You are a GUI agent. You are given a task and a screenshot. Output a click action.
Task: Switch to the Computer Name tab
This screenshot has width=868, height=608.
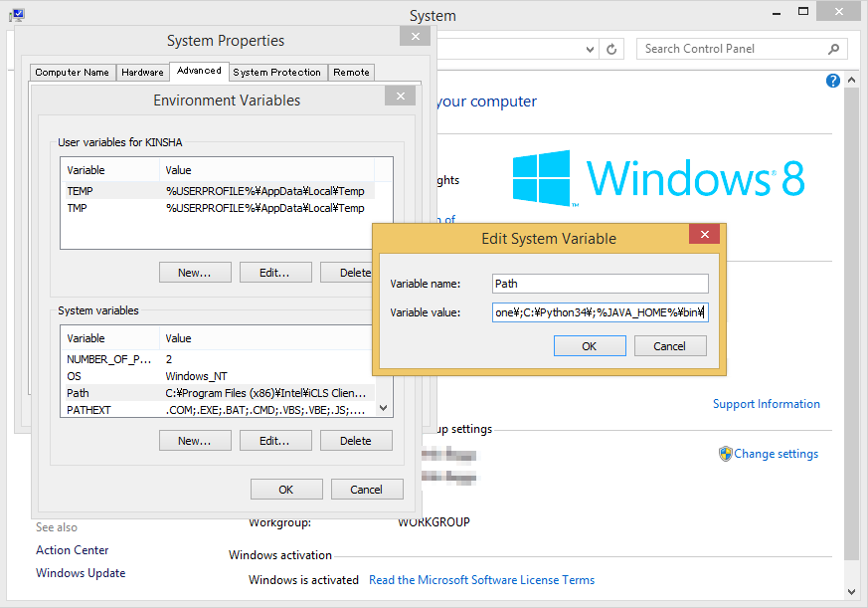(72, 72)
